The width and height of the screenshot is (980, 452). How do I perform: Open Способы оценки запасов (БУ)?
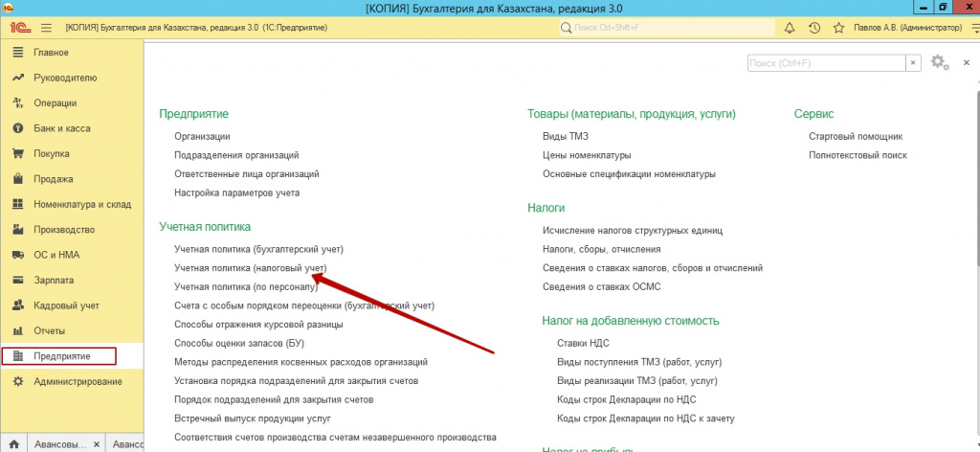point(239,343)
